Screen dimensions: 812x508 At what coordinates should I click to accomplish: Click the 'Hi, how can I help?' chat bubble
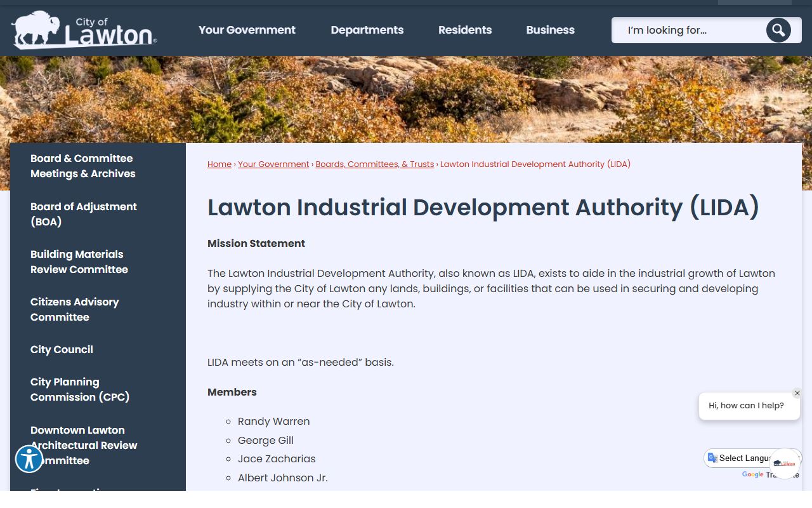coord(749,406)
